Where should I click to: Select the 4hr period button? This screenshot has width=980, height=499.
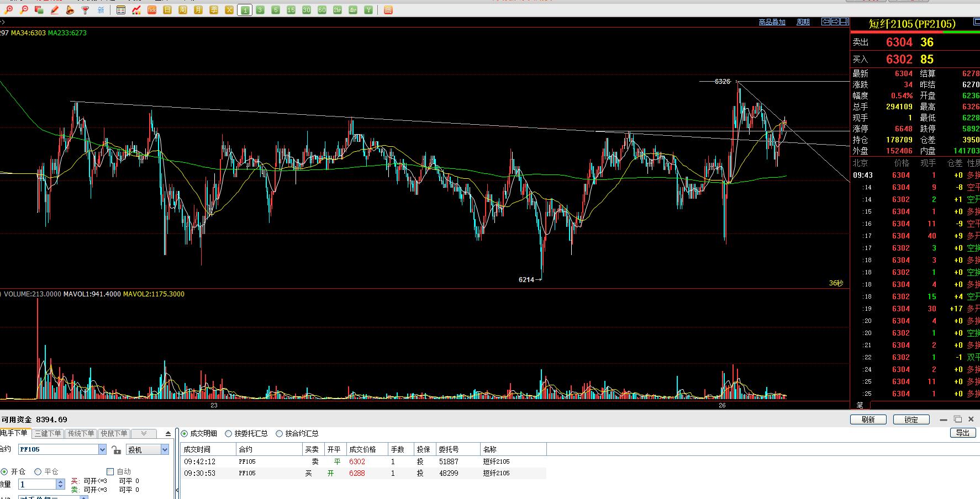pos(353,10)
